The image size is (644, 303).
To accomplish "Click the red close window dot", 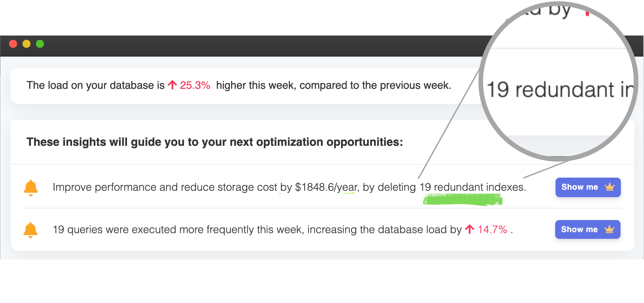I will (13, 44).
